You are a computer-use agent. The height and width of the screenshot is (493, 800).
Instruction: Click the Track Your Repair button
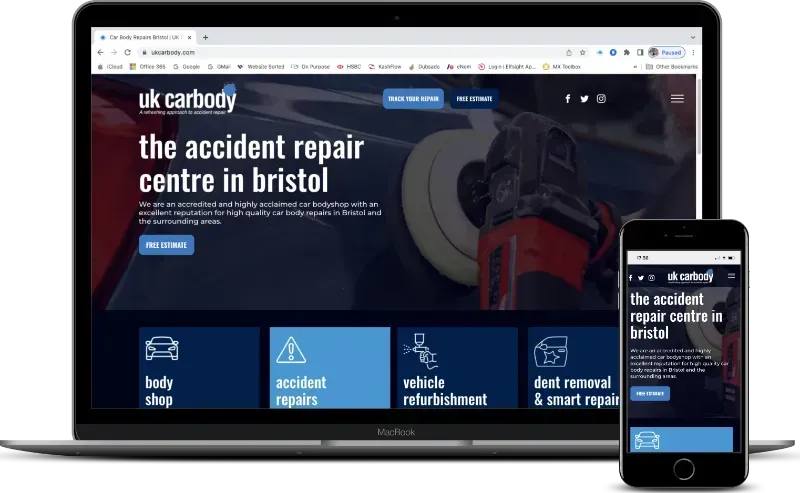pos(413,98)
